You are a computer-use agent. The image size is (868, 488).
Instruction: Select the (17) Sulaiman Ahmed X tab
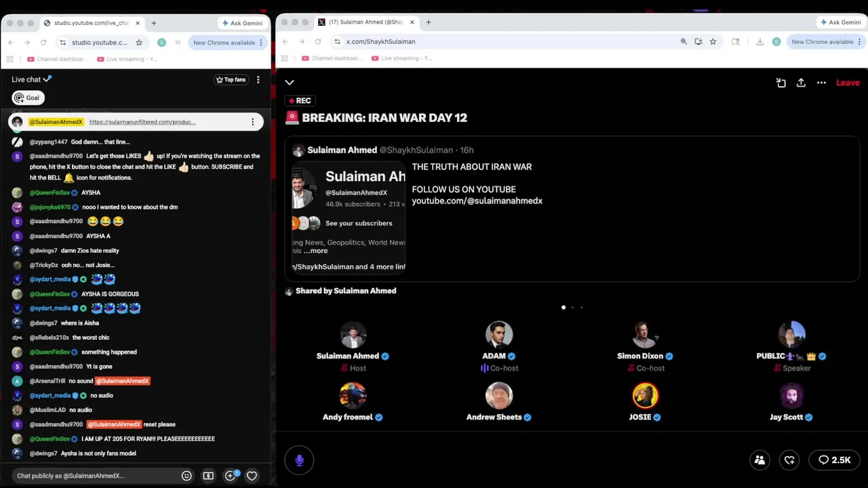[366, 22]
